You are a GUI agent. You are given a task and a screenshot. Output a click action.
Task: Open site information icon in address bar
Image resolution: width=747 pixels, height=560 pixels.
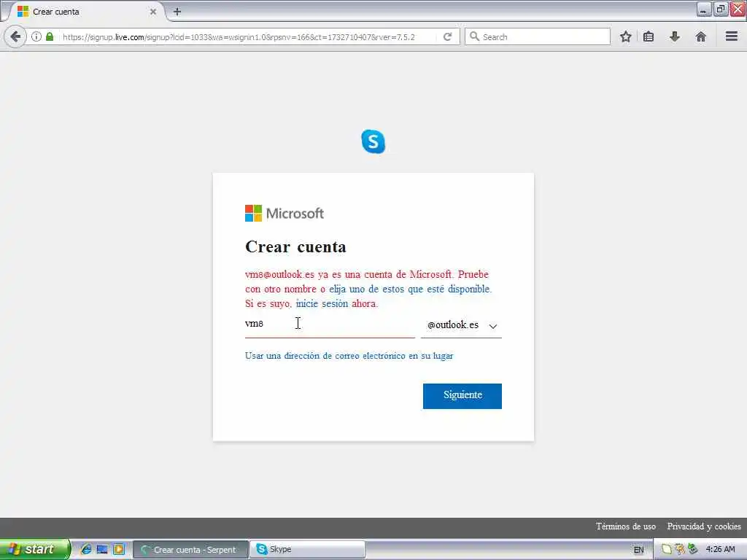point(36,36)
